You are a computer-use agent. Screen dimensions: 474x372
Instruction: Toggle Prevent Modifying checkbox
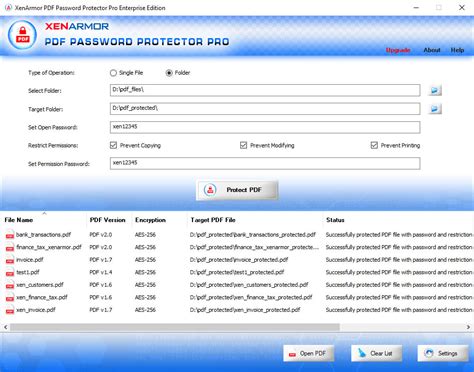point(243,145)
